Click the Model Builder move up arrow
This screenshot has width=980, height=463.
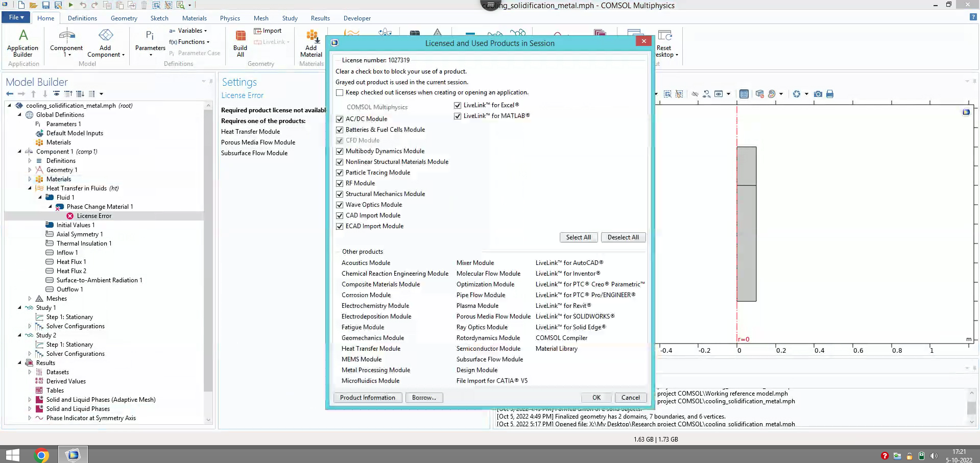33,94
